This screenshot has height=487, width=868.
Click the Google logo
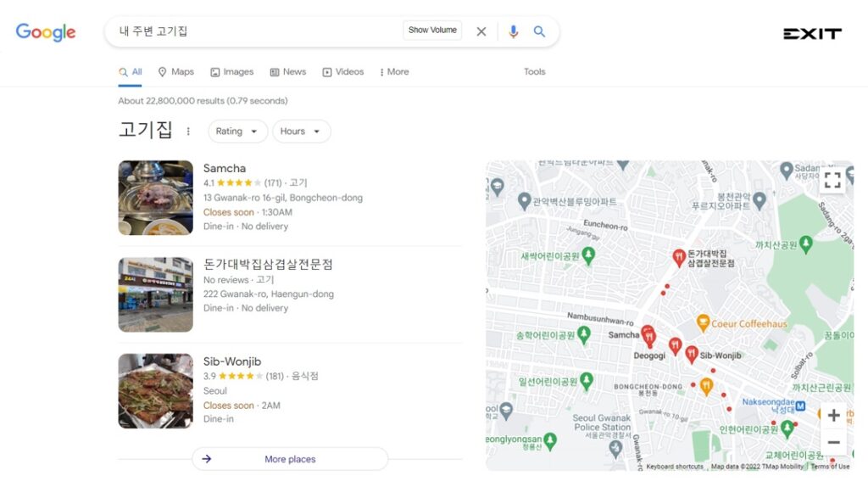tap(46, 32)
